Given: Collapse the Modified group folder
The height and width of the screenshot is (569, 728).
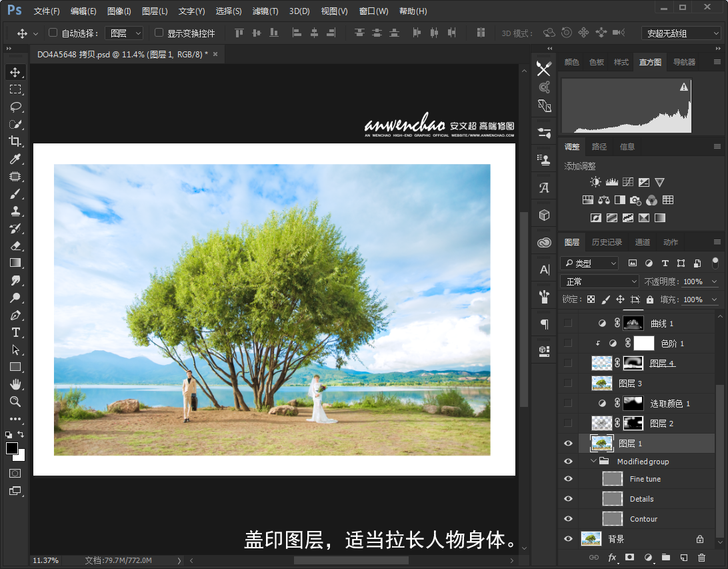Looking at the screenshot, I should pyautogui.click(x=593, y=461).
